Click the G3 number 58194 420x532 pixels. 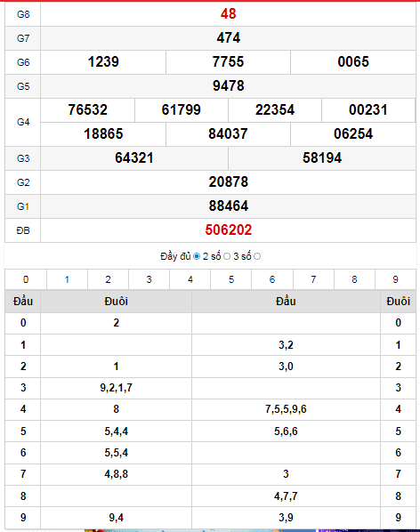(x=322, y=158)
